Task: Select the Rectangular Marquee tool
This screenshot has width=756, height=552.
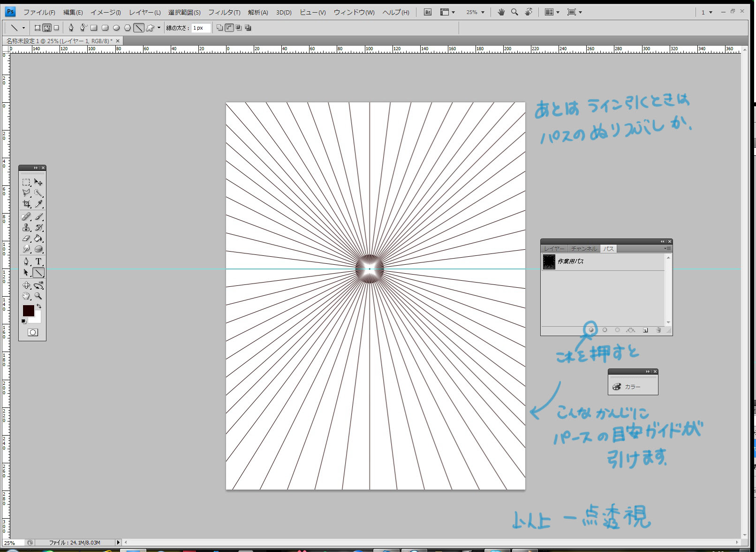Action: (x=26, y=182)
